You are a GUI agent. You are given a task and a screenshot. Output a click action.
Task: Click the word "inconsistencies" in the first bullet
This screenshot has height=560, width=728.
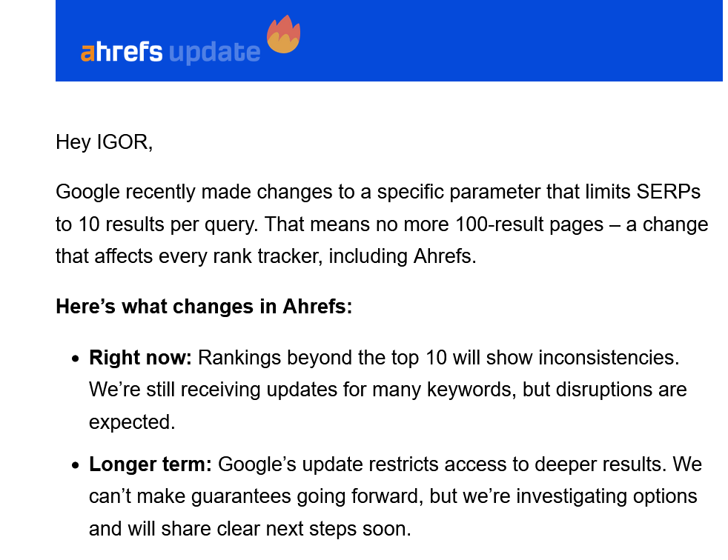(x=607, y=357)
